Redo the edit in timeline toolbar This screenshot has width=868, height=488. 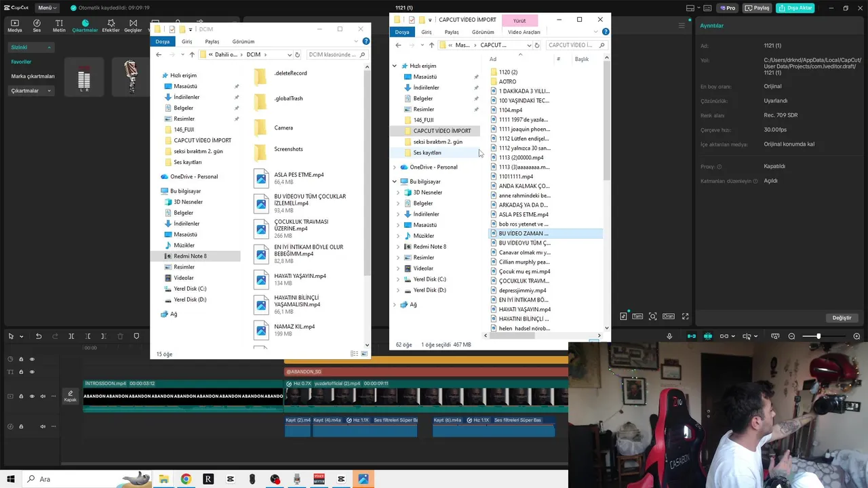[x=55, y=336]
